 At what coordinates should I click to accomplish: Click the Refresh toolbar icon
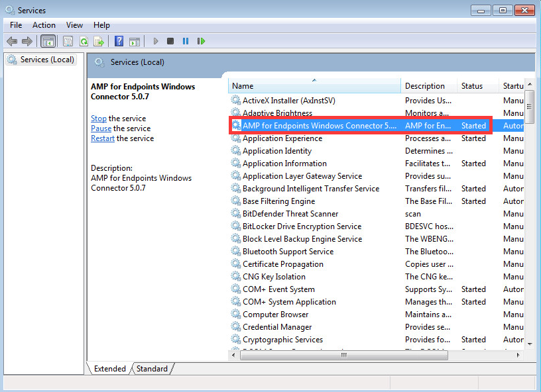pos(84,41)
